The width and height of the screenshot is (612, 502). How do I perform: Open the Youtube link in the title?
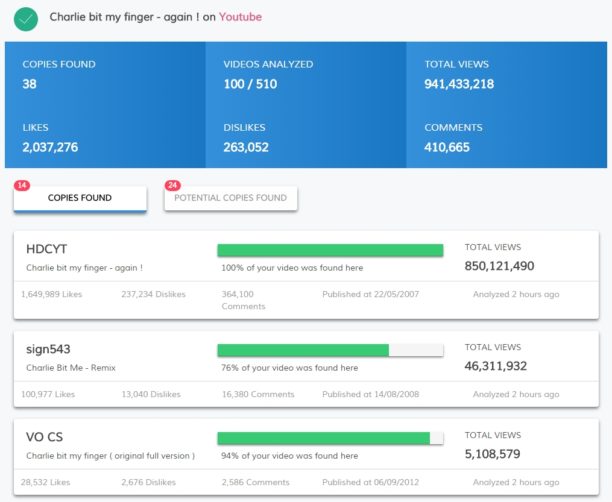coord(240,17)
